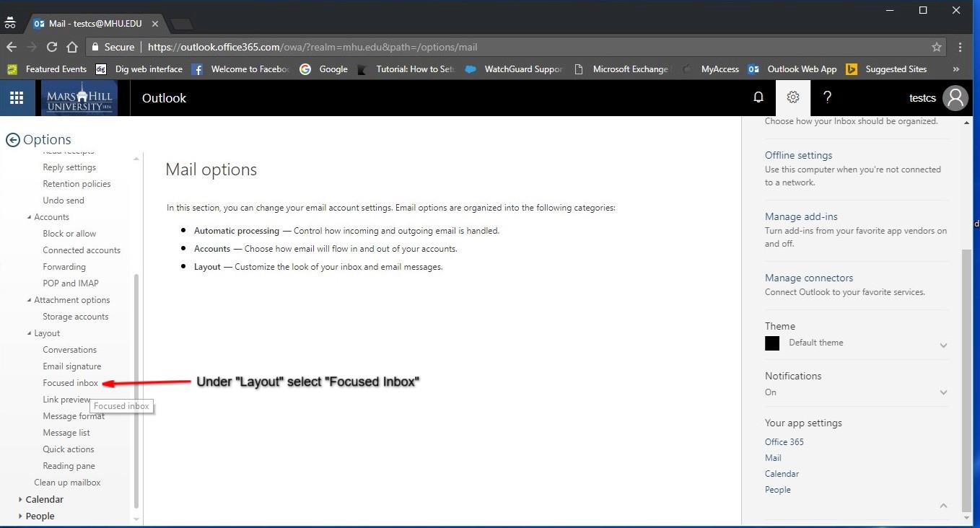
Task: Open Retention policies
Action: coord(76,184)
